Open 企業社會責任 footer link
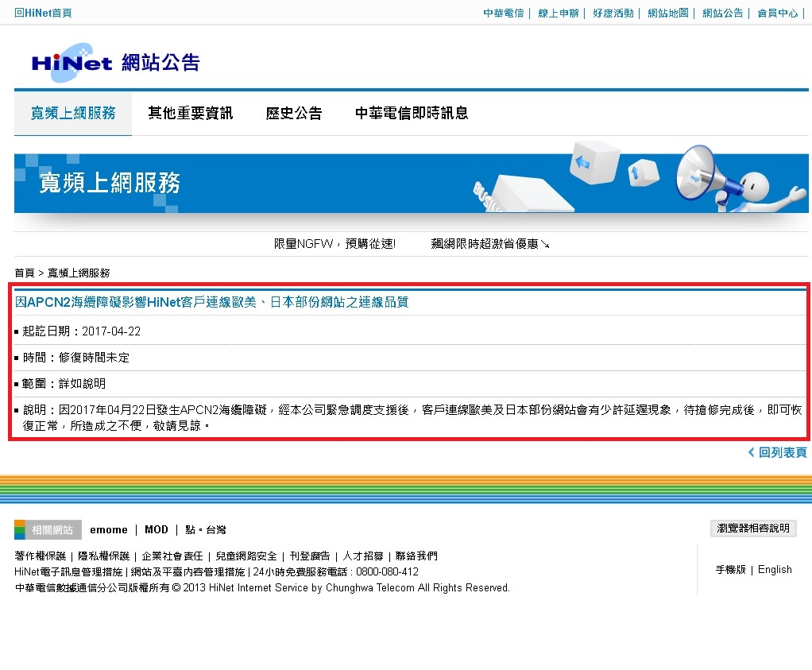The width and height of the screenshot is (812, 670). 172,556
